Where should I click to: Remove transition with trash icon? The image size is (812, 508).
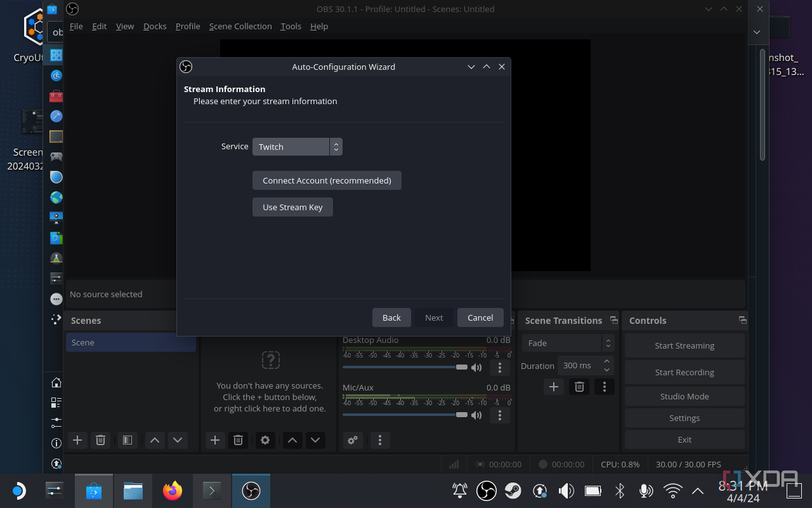point(579,387)
